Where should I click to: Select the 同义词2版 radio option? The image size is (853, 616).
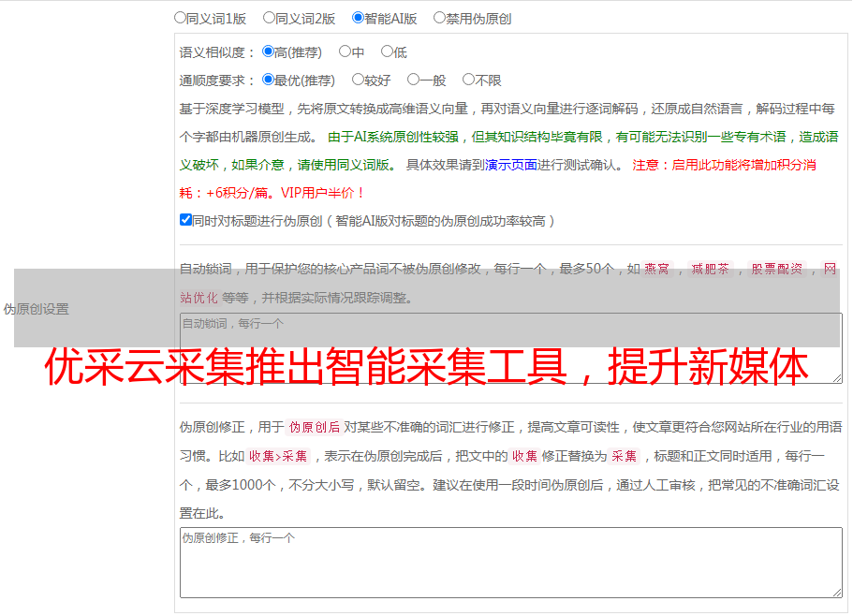click(x=269, y=18)
